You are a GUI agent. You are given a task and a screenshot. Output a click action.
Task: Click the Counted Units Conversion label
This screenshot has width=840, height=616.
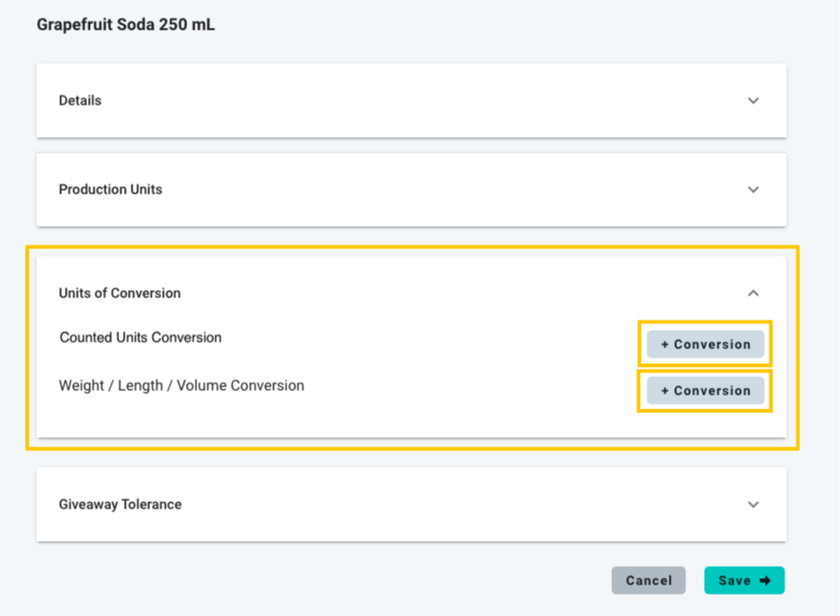pos(141,337)
